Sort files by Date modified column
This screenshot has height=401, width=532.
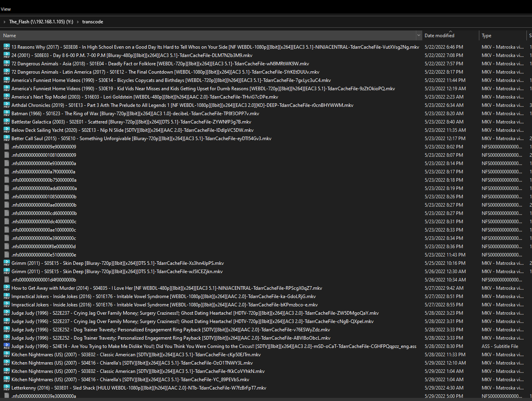tap(439, 35)
